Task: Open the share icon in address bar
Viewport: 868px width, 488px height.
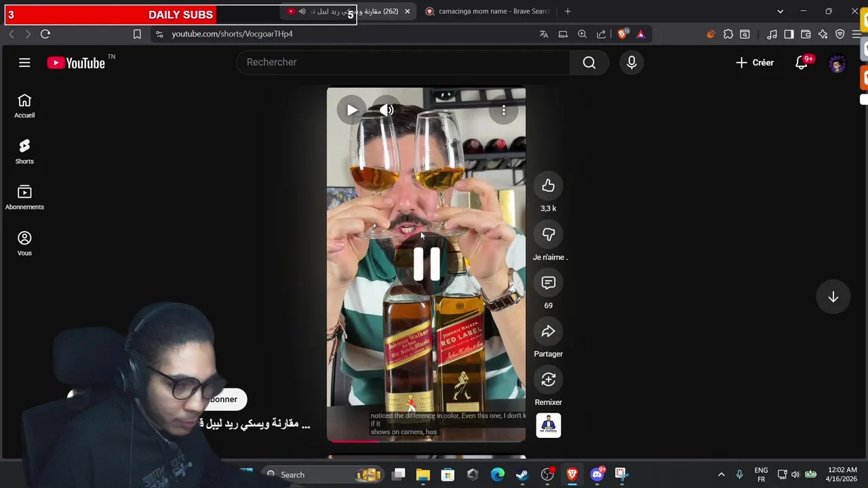Action: 601,34
